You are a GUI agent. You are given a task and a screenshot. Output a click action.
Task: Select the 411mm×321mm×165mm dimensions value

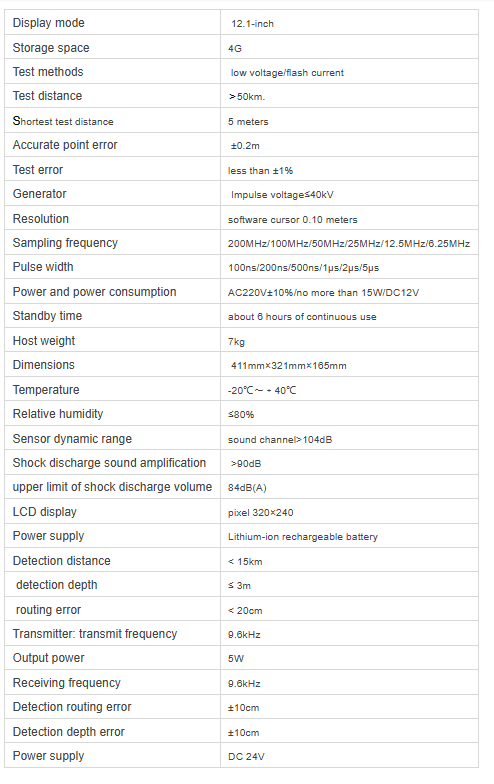(x=288, y=366)
